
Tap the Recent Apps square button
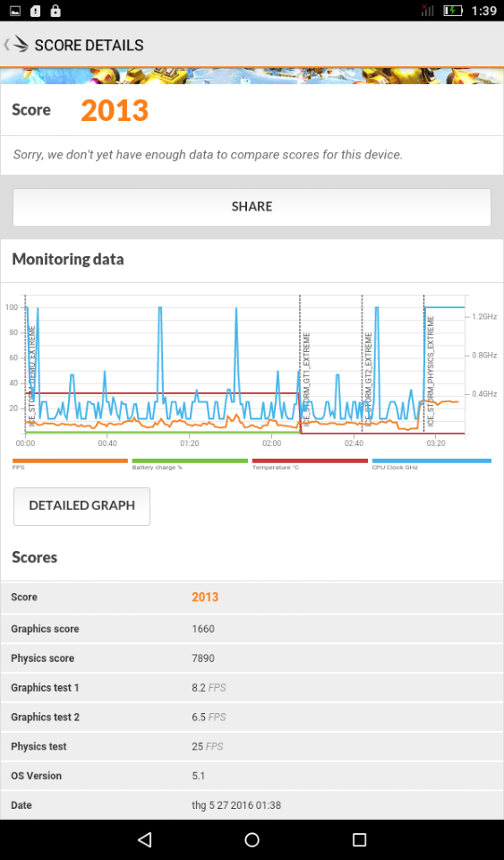tap(359, 839)
